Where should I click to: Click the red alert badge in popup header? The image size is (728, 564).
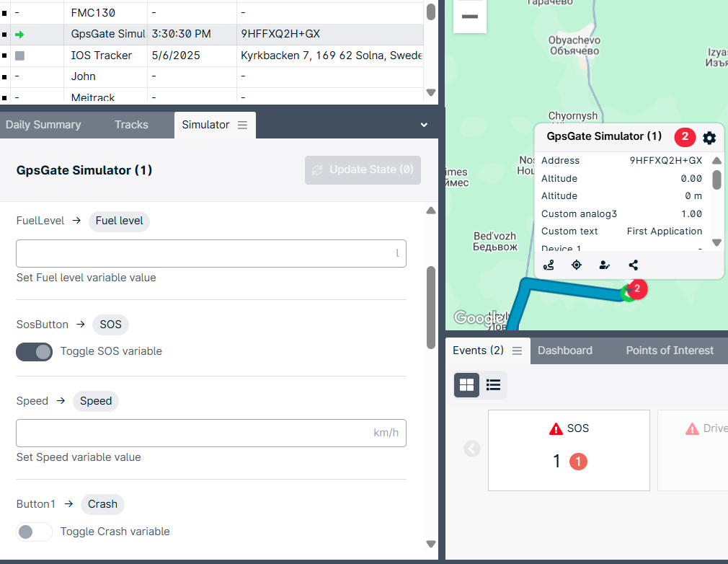pos(685,136)
